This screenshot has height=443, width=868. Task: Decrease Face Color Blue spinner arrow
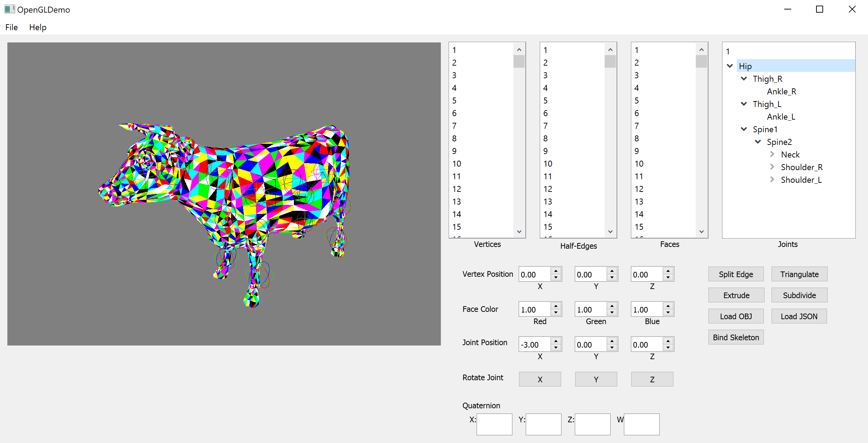(x=668, y=313)
